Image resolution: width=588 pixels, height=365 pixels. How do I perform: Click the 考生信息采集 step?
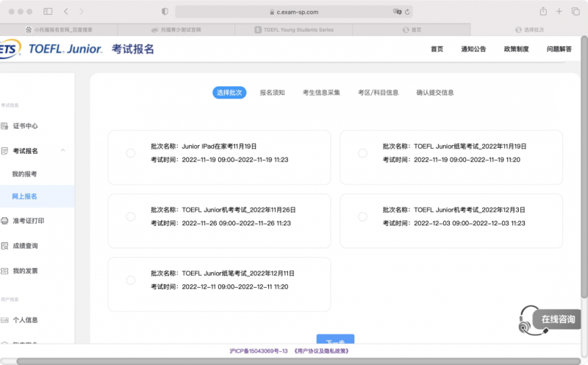pyautogui.click(x=321, y=93)
